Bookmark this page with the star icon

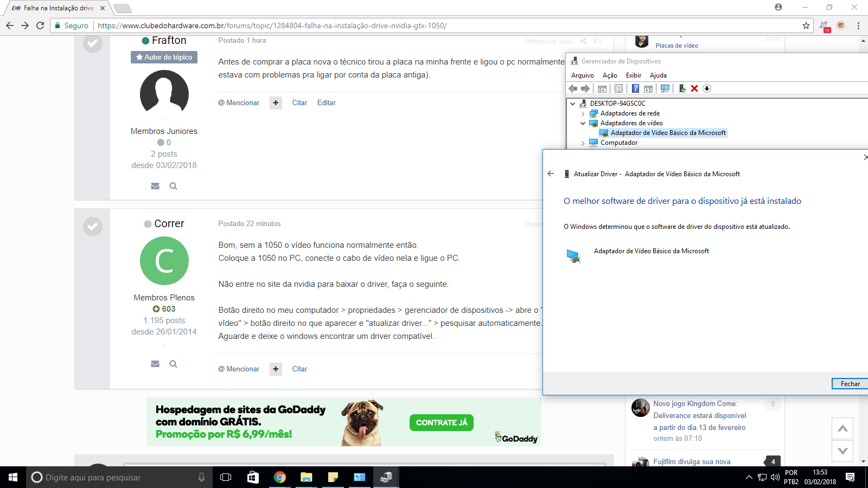806,25
